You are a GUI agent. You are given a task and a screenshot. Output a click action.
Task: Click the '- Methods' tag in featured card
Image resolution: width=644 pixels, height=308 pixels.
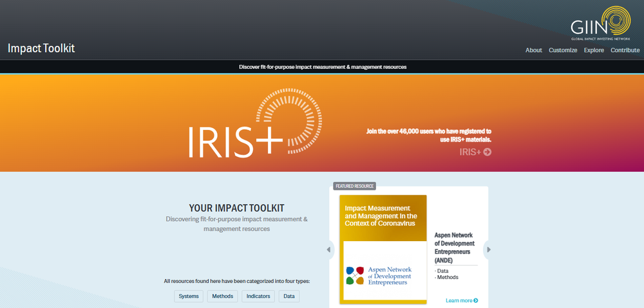(x=446, y=277)
